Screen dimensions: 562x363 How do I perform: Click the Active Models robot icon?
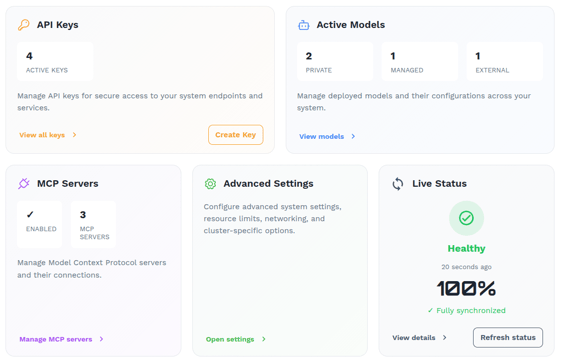(304, 25)
